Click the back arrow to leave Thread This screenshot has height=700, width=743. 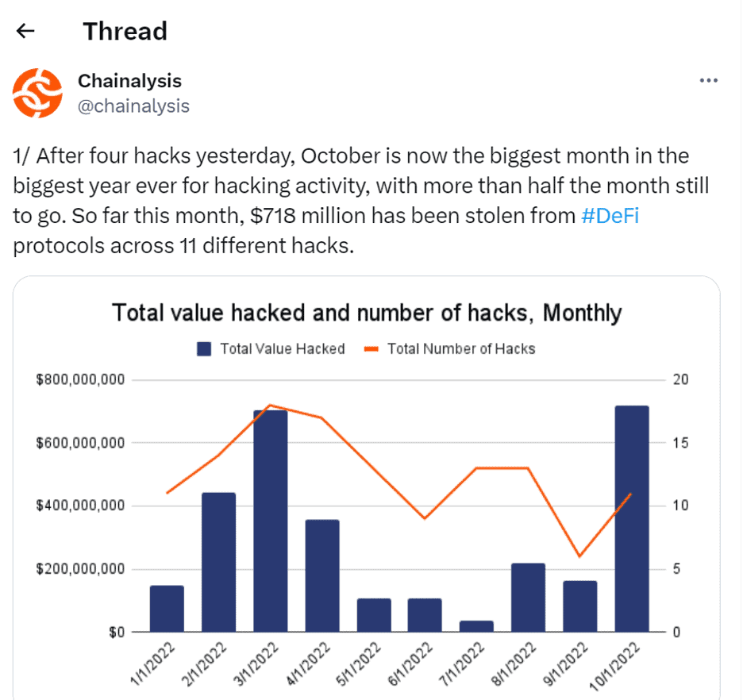(25, 31)
